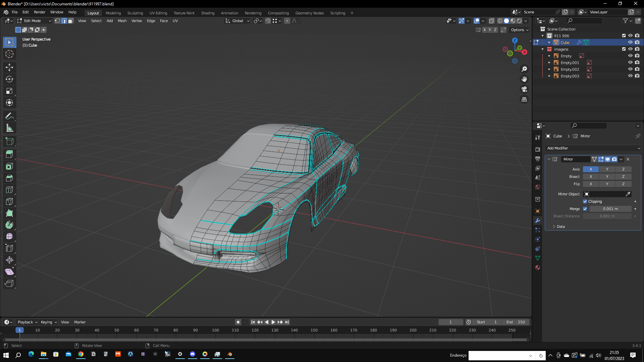Enable Mirror Bisect on the Y axis
The width and height of the screenshot is (644, 362).
607,177
